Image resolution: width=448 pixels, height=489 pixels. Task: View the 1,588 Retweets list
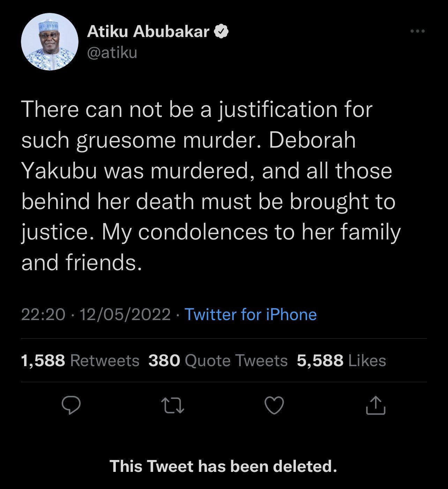(x=80, y=361)
